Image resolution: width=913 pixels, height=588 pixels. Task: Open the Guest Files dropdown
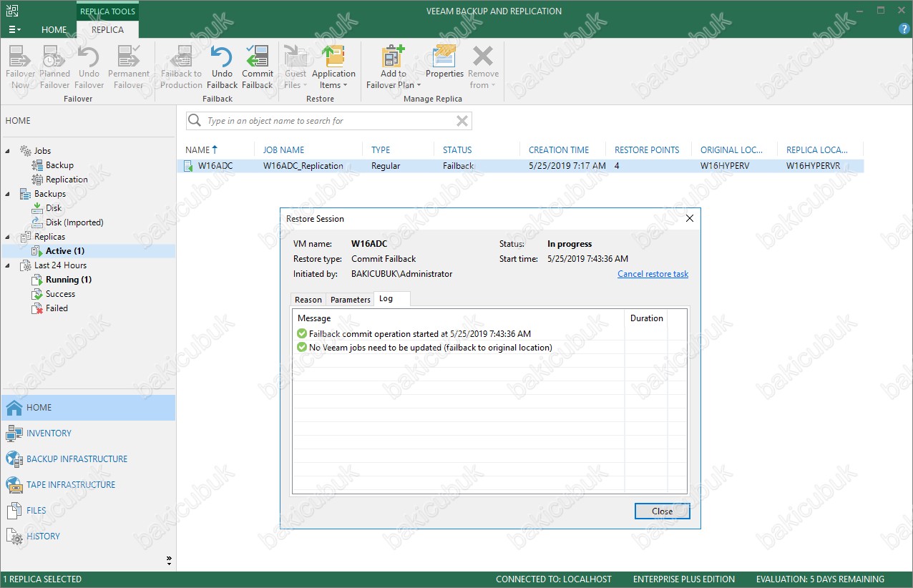295,67
